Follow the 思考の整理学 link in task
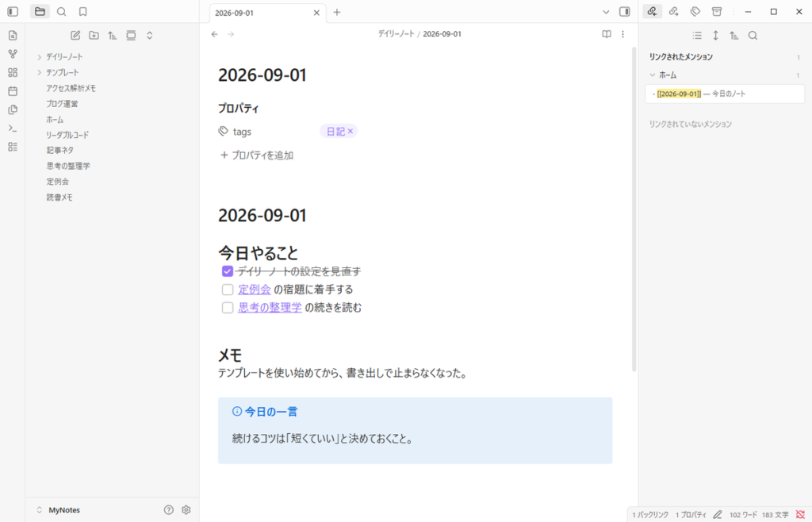812x522 pixels. point(270,308)
